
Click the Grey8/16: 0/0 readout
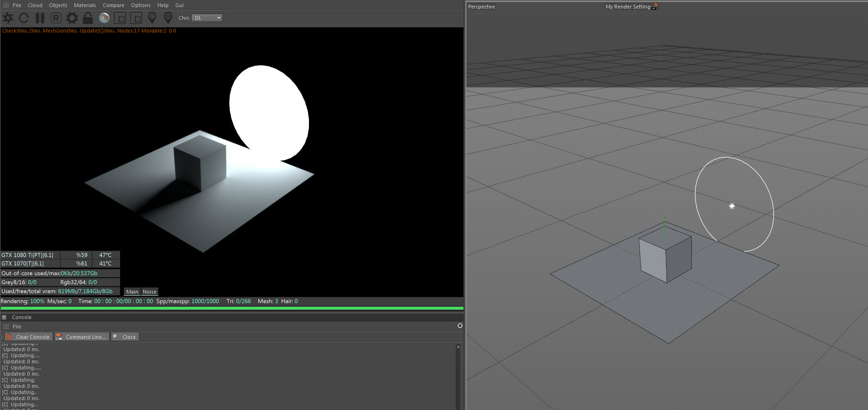point(19,282)
